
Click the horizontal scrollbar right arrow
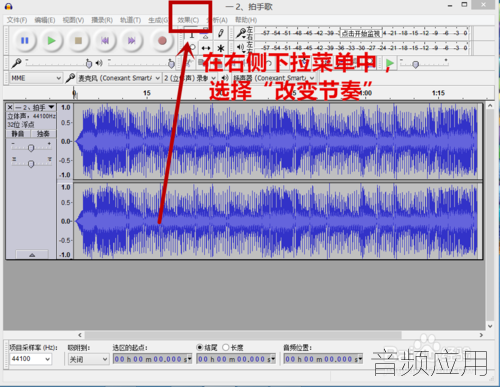click(x=481, y=335)
